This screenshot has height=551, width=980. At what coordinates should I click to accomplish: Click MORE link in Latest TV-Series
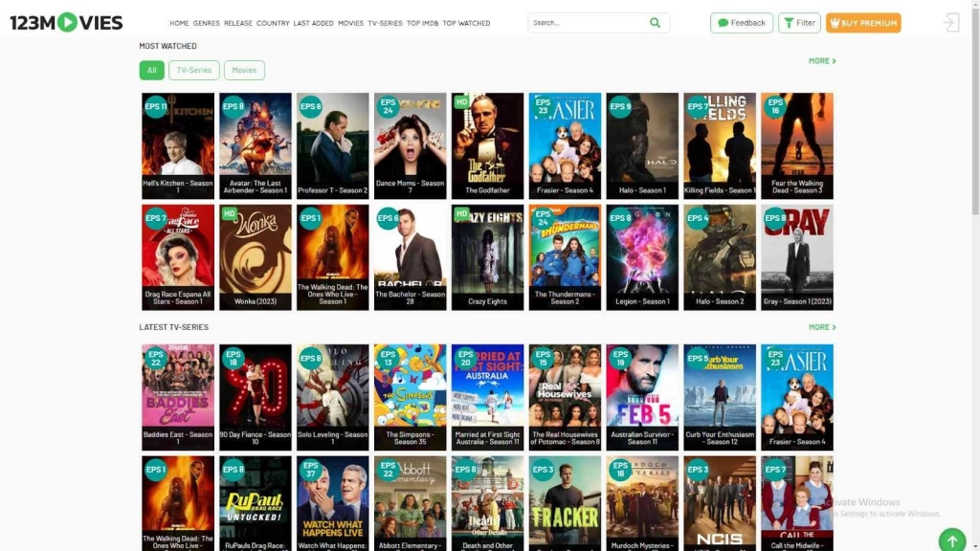pyautogui.click(x=822, y=327)
